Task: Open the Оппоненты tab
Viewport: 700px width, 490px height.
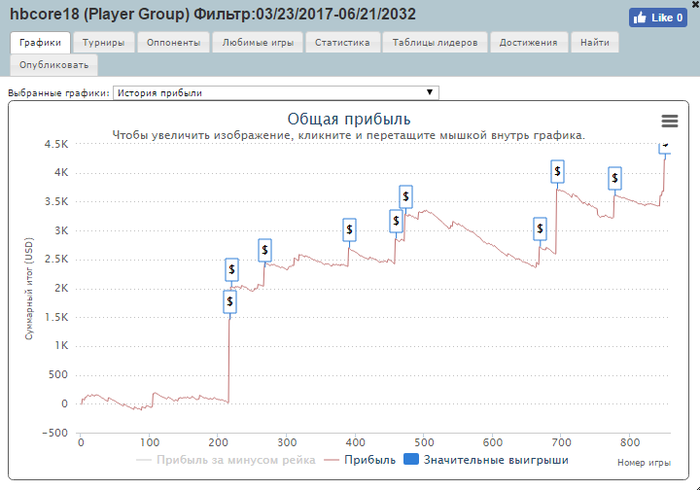Action: coord(173,42)
